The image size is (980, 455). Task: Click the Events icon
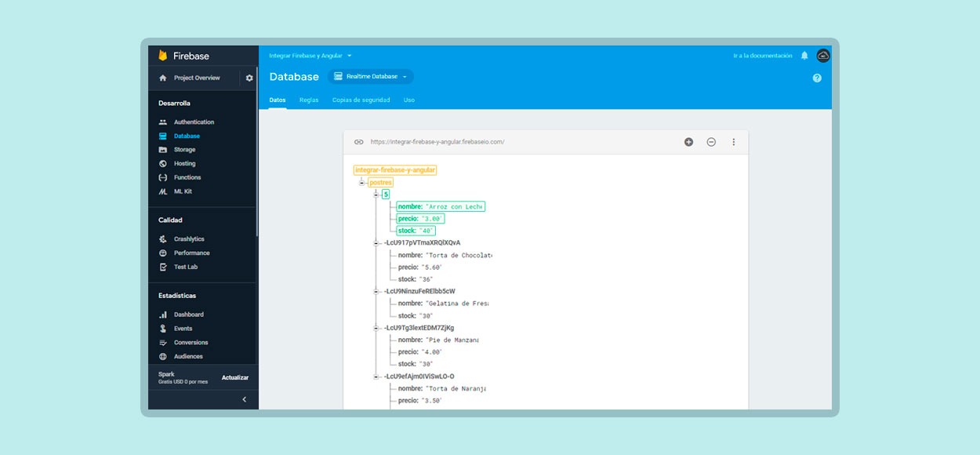tap(163, 329)
